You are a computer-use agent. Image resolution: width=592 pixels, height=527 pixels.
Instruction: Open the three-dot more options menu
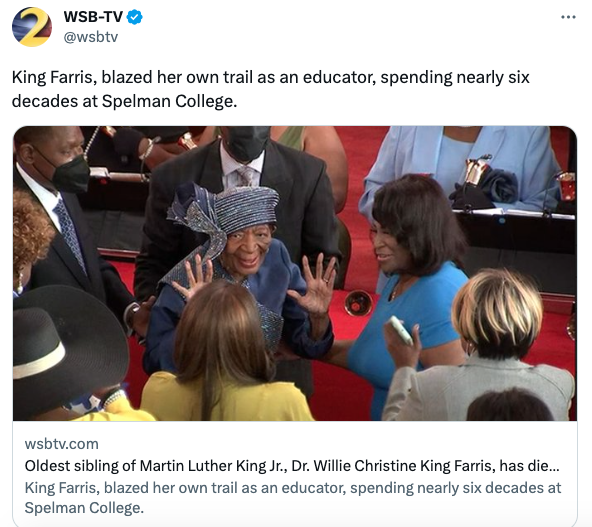(568, 17)
